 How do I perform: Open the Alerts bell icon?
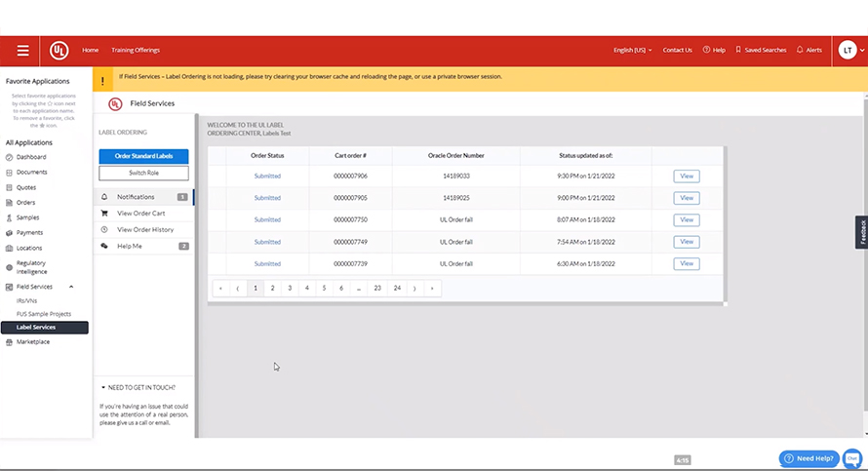[800, 50]
